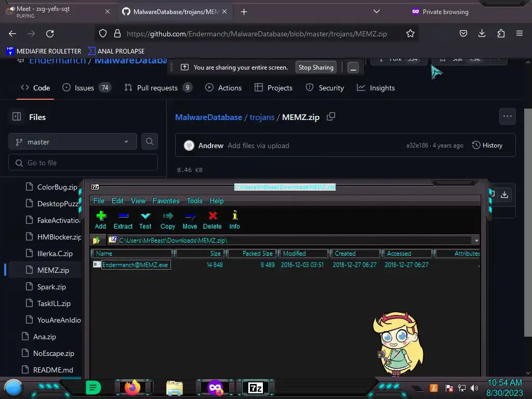532x399 pixels.
Task: Sort 7-Zip list by Name column
Action: pyautogui.click(x=132, y=254)
